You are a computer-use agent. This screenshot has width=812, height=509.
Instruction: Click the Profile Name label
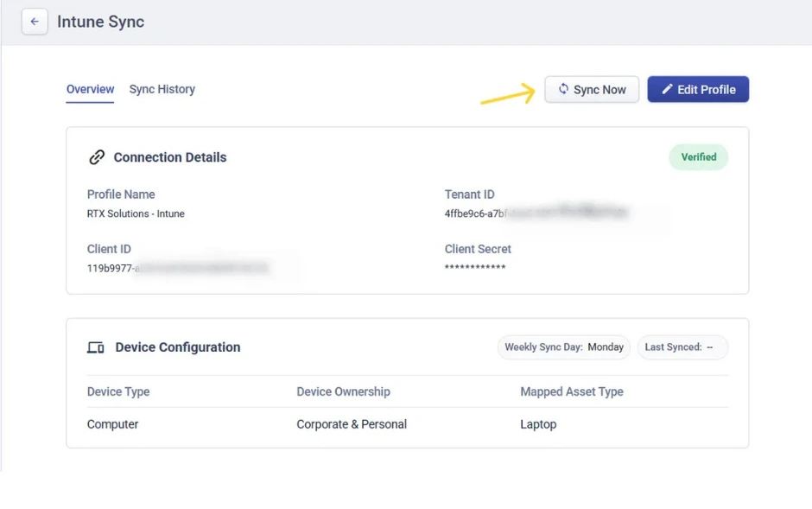tap(121, 194)
